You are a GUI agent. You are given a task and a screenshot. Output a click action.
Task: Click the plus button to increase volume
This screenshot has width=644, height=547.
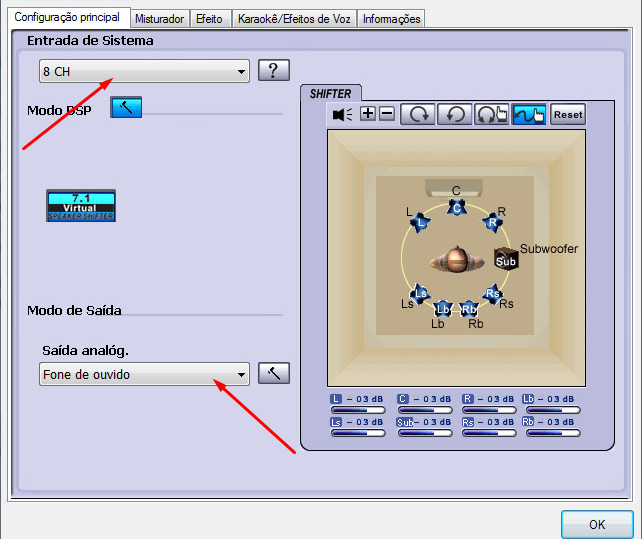point(368,114)
